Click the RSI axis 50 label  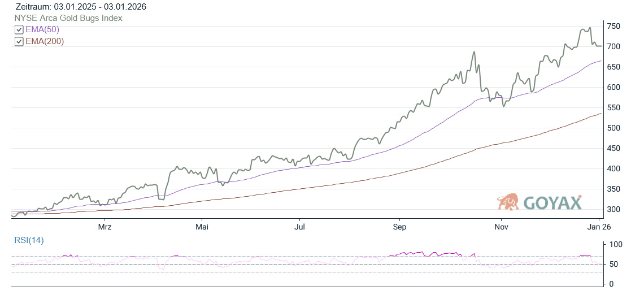(x=613, y=265)
